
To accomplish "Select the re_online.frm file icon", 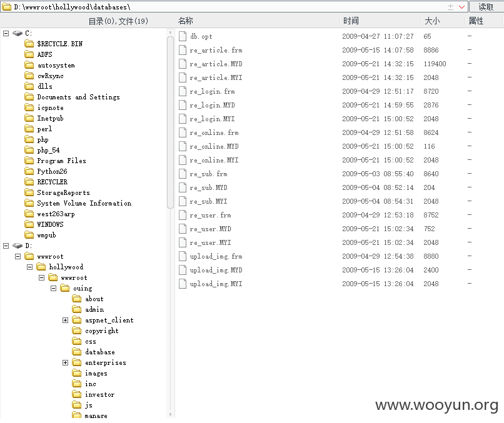I will coord(183,132).
